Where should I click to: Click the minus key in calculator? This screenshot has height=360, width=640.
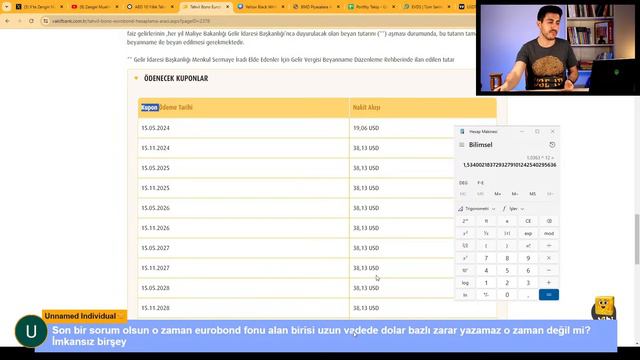point(549,270)
